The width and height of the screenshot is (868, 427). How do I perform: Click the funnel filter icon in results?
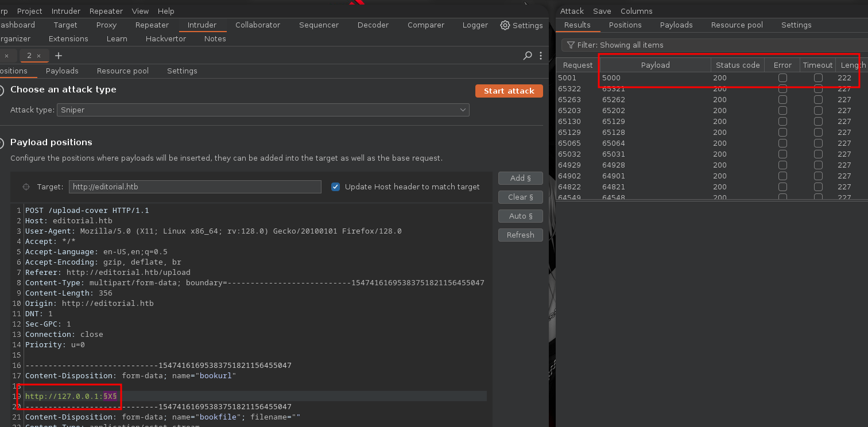click(x=571, y=45)
